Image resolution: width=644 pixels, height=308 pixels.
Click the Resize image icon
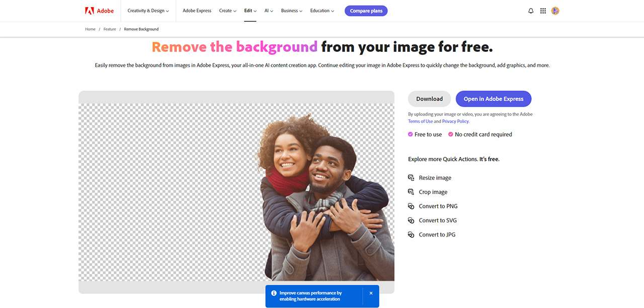point(411,178)
